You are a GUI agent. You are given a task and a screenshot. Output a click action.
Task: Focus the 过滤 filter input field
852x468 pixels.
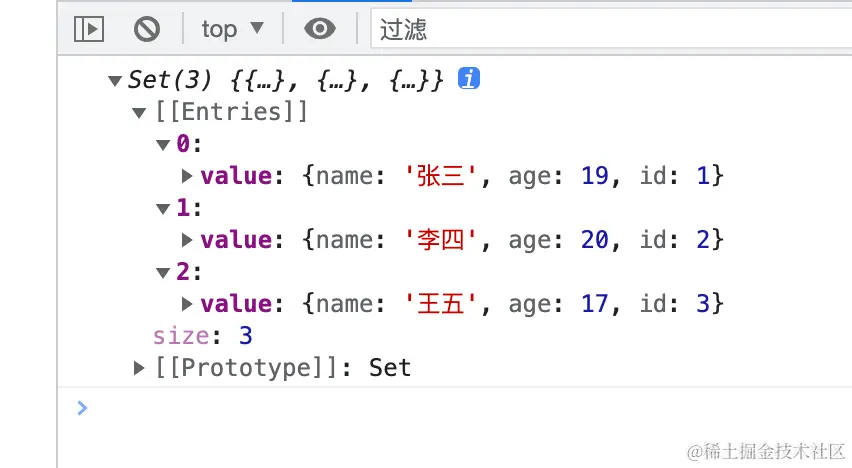coord(611,29)
